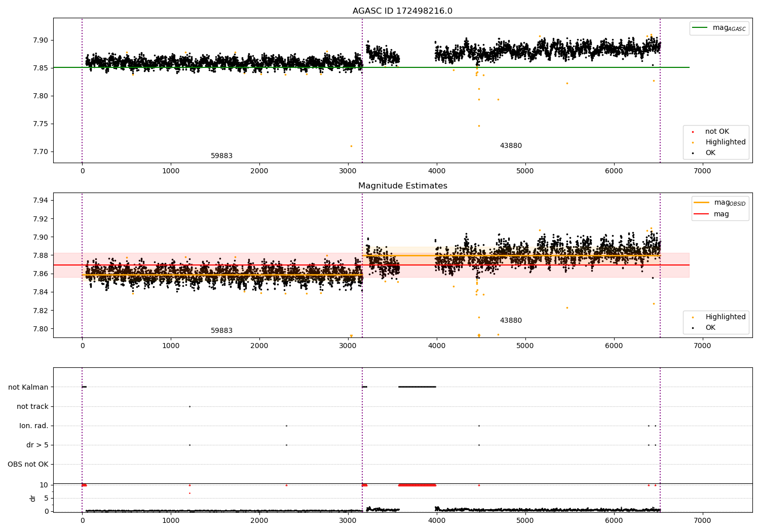Click the 7.70 y-axis tick label
Viewport: 760px width, 532px height.
[41, 152]
